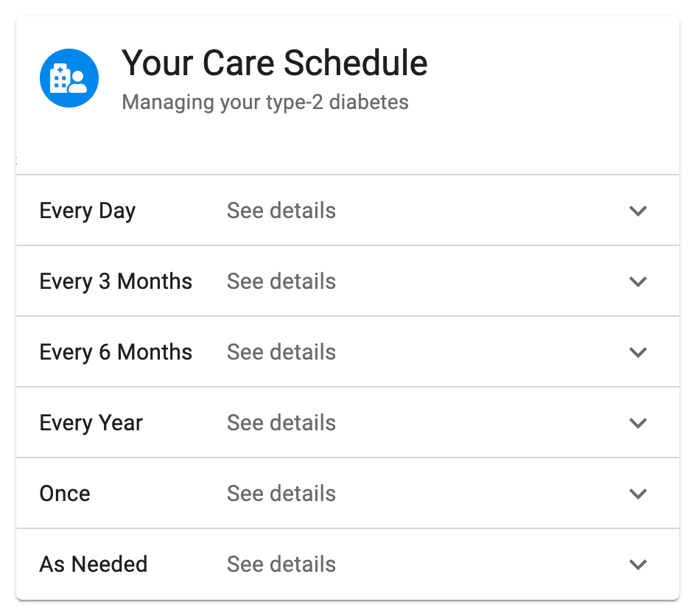Open See details for Every 6 Months
The height and width of the screenshot is (616, 697).
coord(281,352)
